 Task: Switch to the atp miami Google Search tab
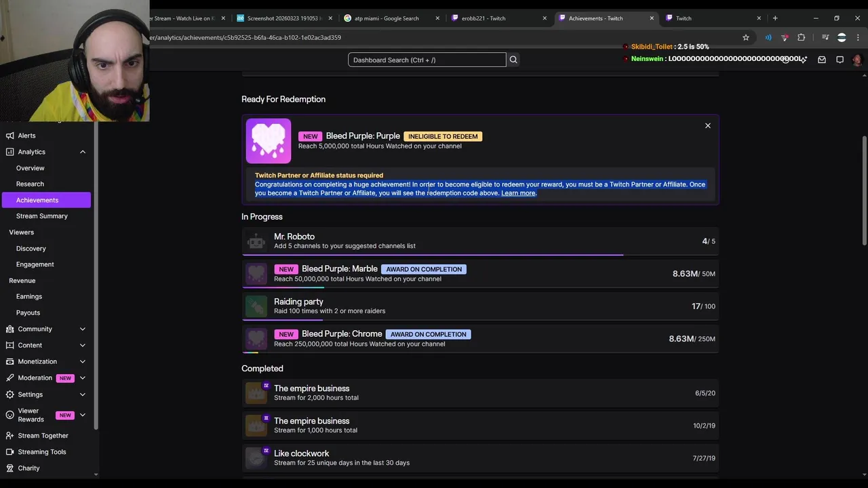pyautogui.click(x=392, y=18)
